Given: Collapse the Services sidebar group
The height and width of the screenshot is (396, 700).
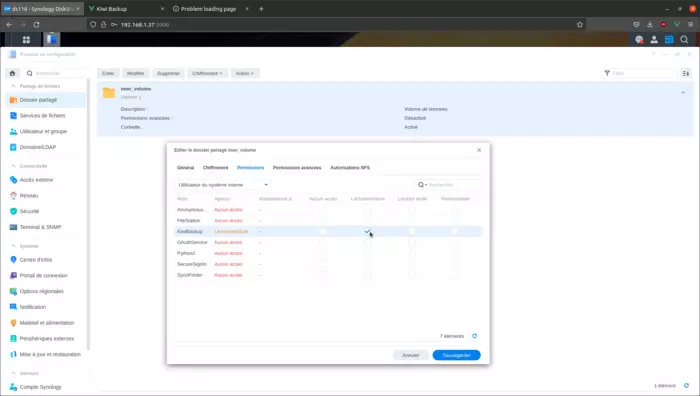Looking at the screenshot, I should [x=13, y=373].
